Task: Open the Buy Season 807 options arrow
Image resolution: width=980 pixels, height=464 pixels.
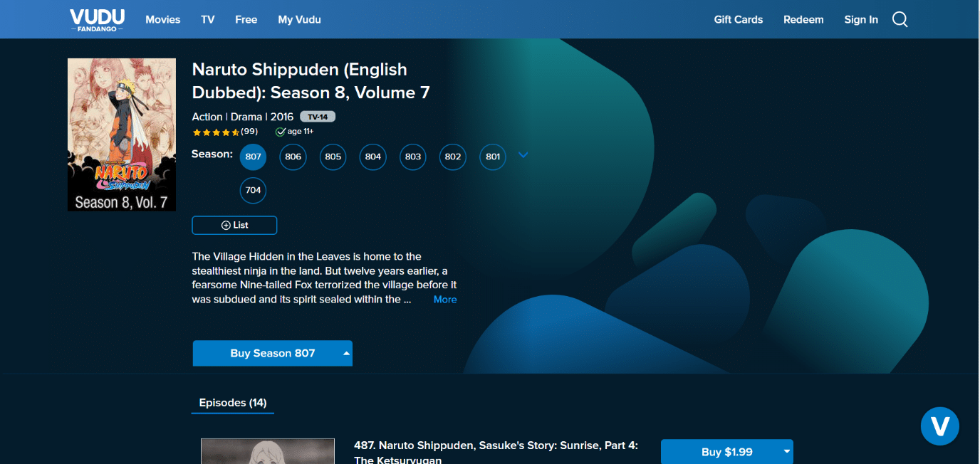Action: 346,353
